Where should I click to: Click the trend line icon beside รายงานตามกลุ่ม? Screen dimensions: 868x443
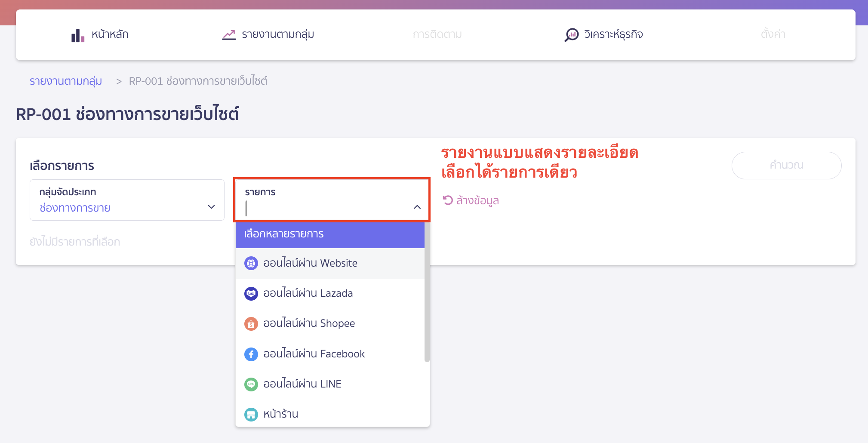[228, 34]
